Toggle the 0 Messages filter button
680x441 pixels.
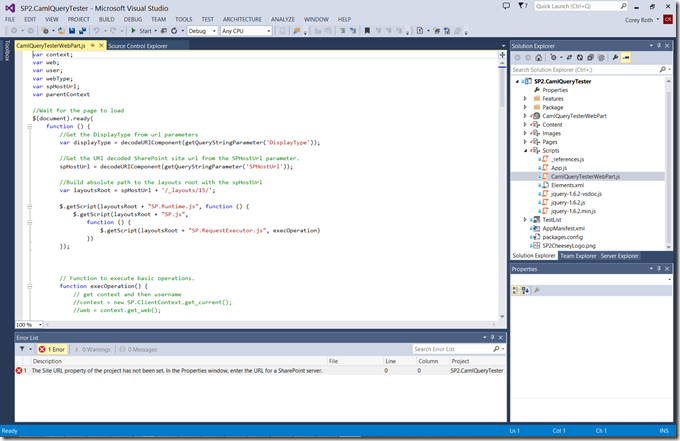click(138, 350)
